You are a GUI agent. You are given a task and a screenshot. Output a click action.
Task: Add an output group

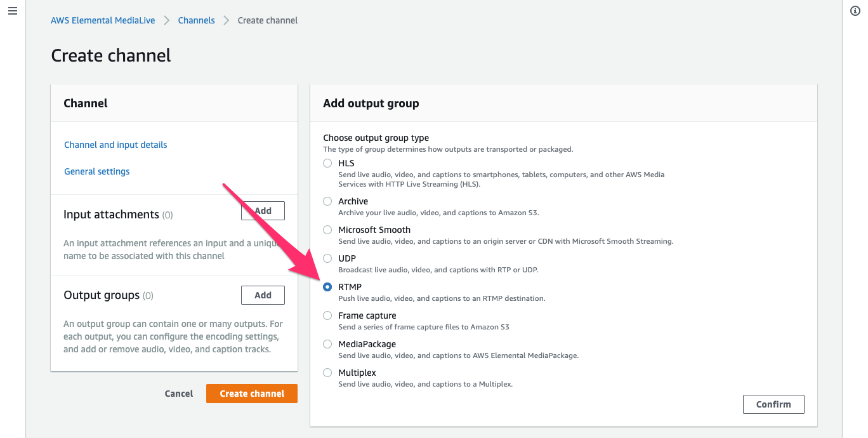(263, 295)
